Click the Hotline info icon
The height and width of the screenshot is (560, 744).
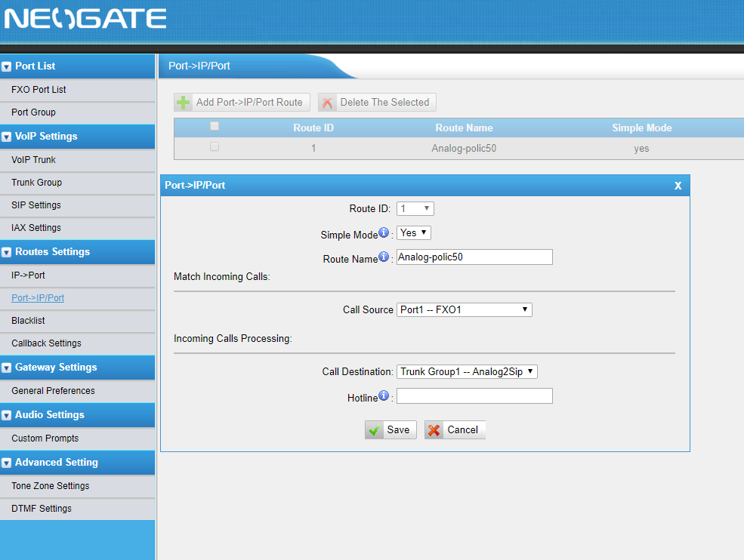point(384,396)
